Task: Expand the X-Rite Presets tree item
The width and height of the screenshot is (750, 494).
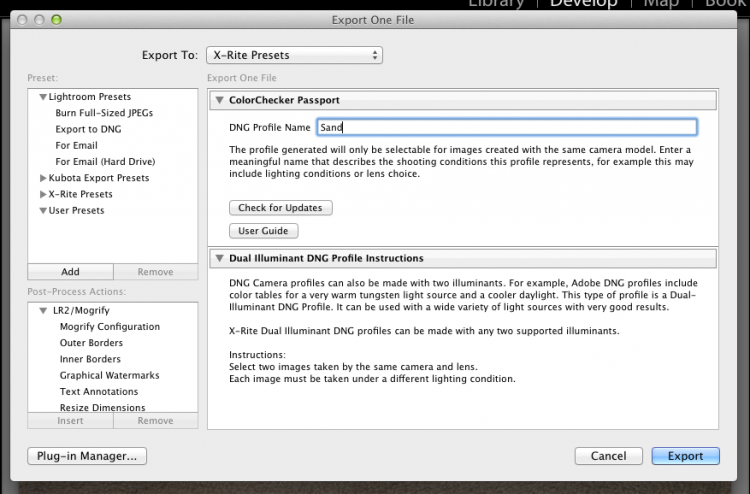Action: pyautogui.click(x=43, y=194)
